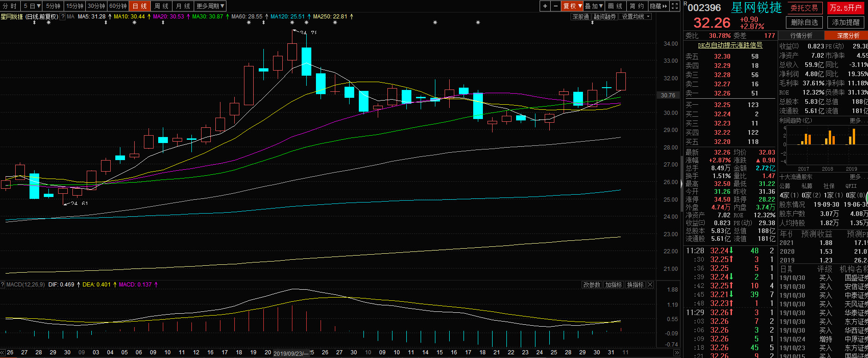868x358 pixels.
Task: Click the MA5 upward arrow indicator
Action: click(x=110, y=17)
